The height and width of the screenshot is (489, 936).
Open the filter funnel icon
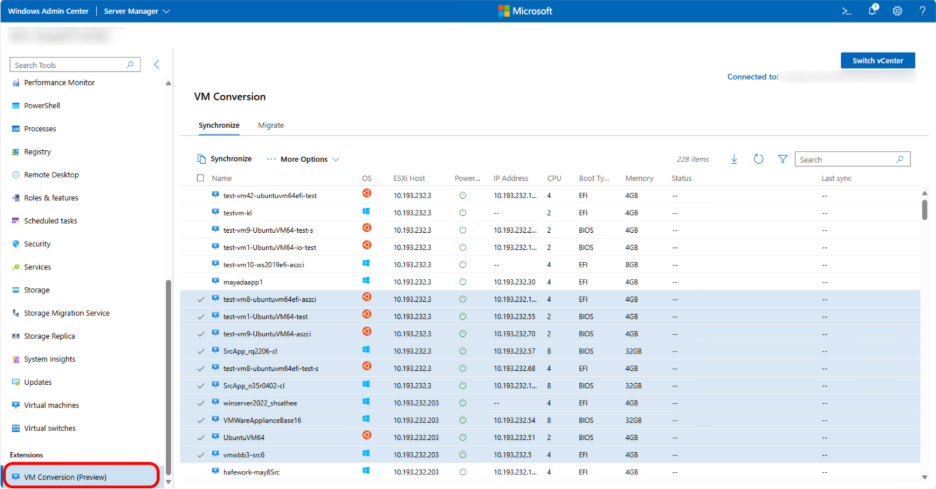(x=782, y=159)
